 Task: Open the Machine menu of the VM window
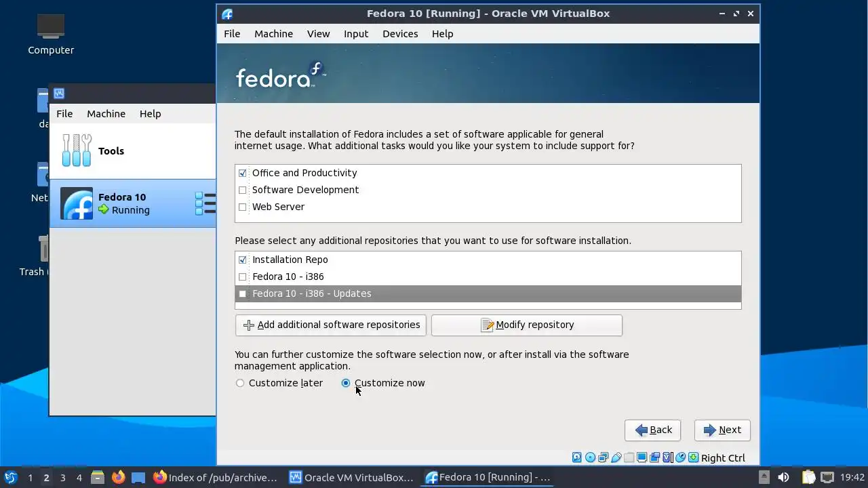pyautogui.click(x=273, y=34)
